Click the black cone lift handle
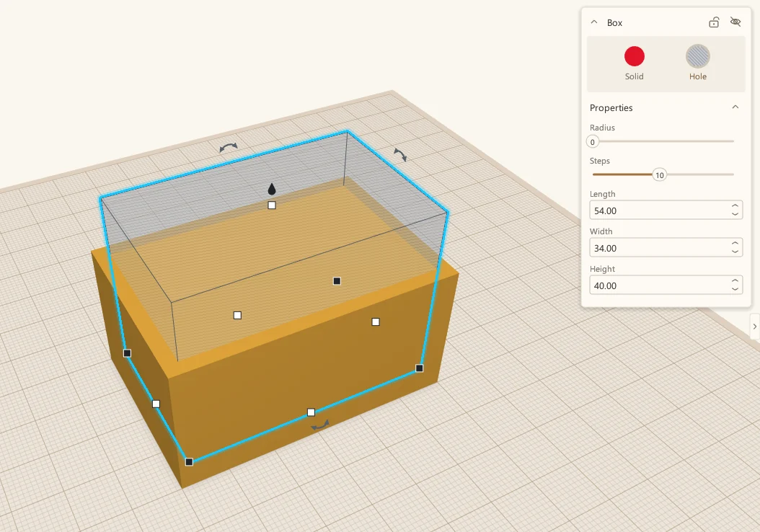 (272, 189)
